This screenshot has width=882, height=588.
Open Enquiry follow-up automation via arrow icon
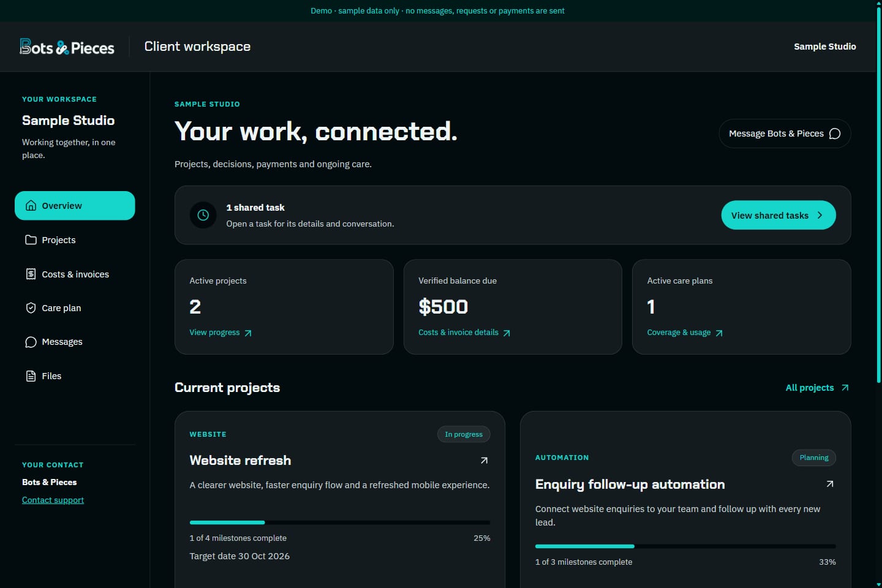pos(830,484)
